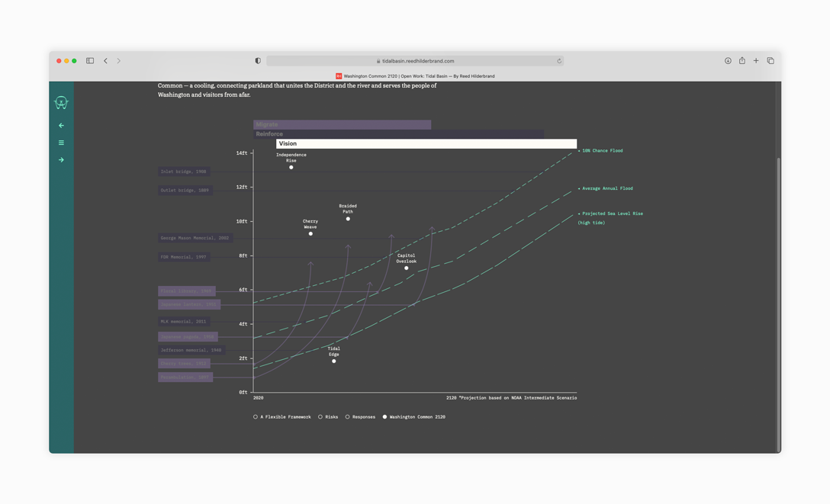Switch to the Migrate bar

[x=342, y=124]
